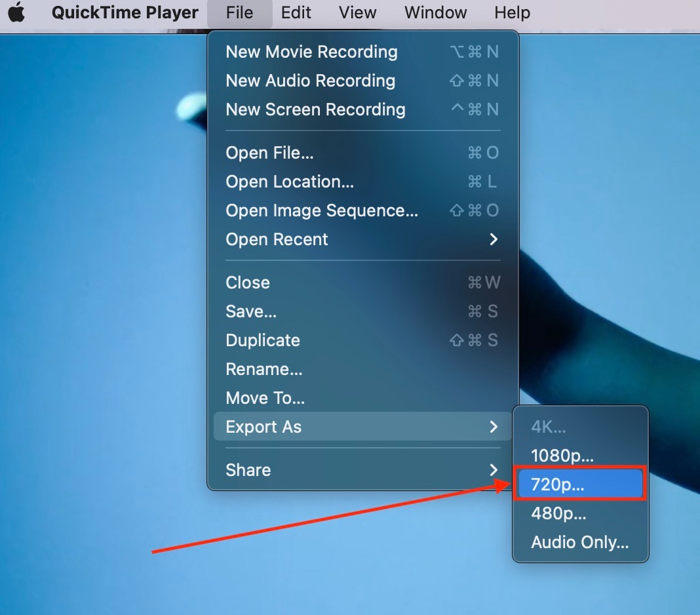This screenshot has width=700, height=615.
Task: Click the QuickTime Player app menu
Action: [125, 12]
